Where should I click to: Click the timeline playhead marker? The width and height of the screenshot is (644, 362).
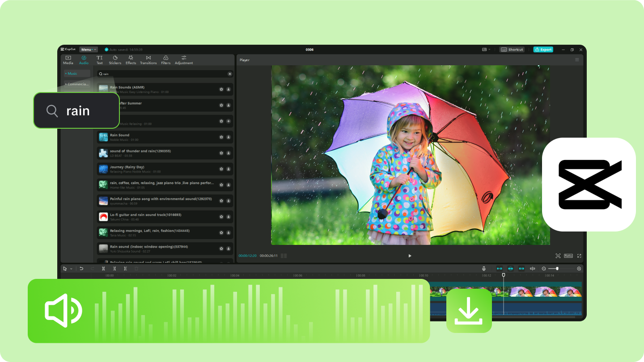pyautogui.click(x=504, y=275)
